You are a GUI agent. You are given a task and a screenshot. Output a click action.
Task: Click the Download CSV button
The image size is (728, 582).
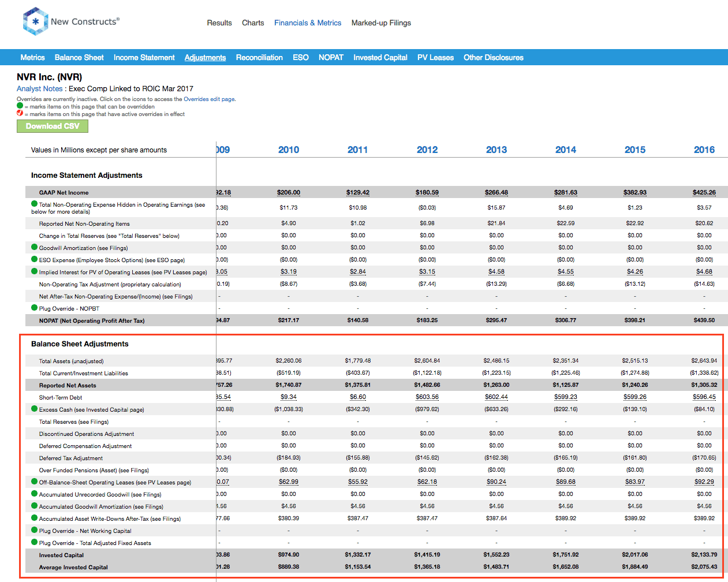[53, 126]
